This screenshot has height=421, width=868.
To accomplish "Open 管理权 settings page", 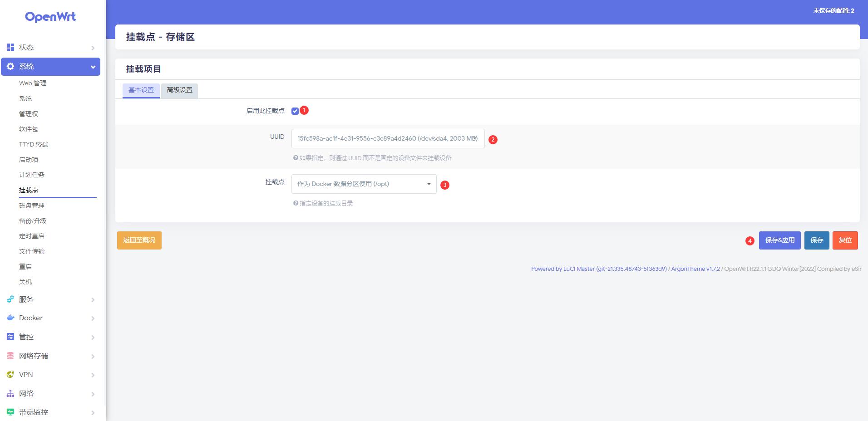I will [x=29, y=114].
